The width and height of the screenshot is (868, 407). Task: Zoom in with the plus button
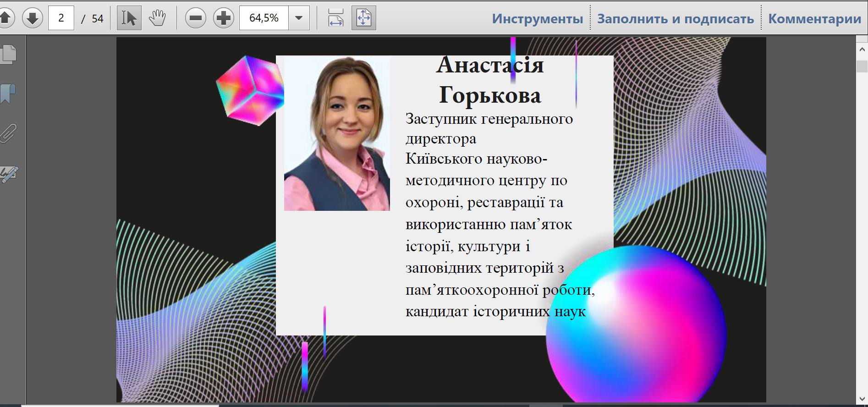pos(224,18)
